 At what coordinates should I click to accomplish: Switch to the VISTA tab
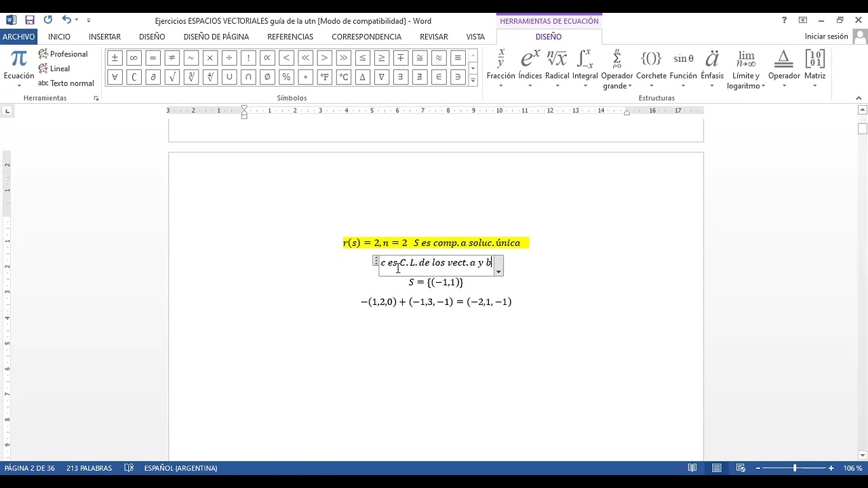(x=475, y=37)
